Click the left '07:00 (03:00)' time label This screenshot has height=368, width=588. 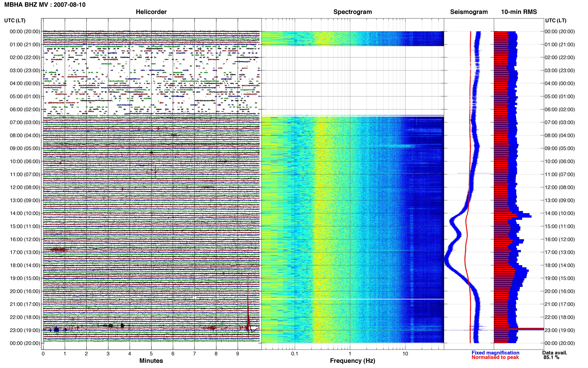pyautogui.click(x=25, y=122)
